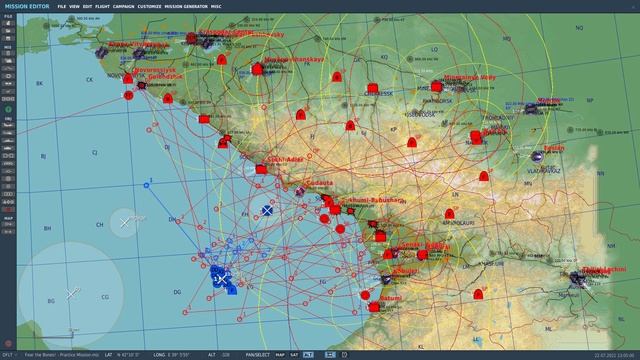Select the Mineralnye Vody airbase icon
The width and height of the screenshot is (640, 360).
tap(437, 86)
